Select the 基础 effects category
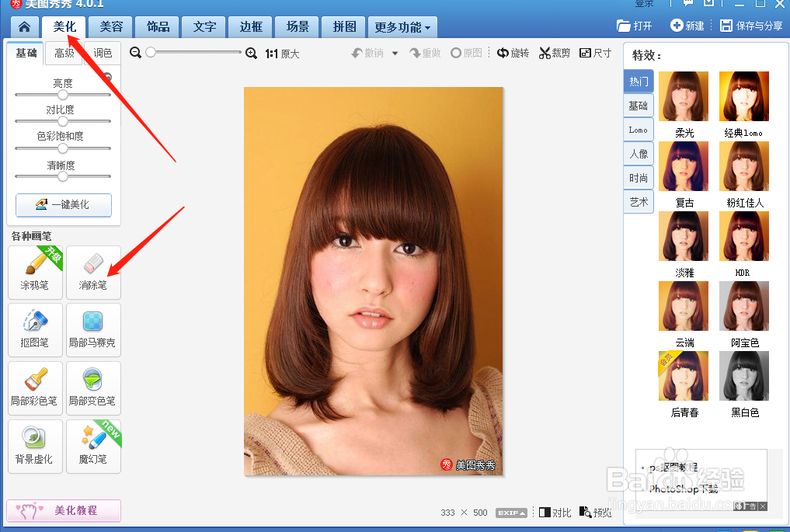The height and width of the screenshot is (532, 790). [x=639, y=106]
